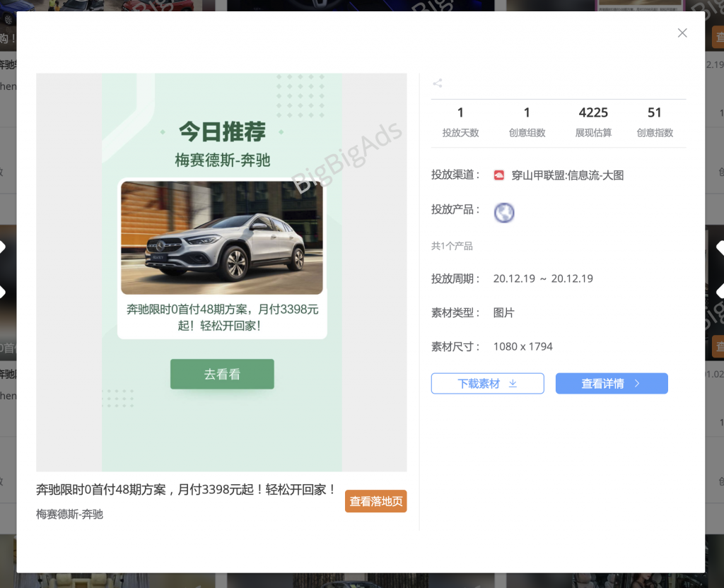This screenshot has width=724, height=588.
Task: Click channel text 穿山甲联盟:信息流-大图
Action: [568, 175]
